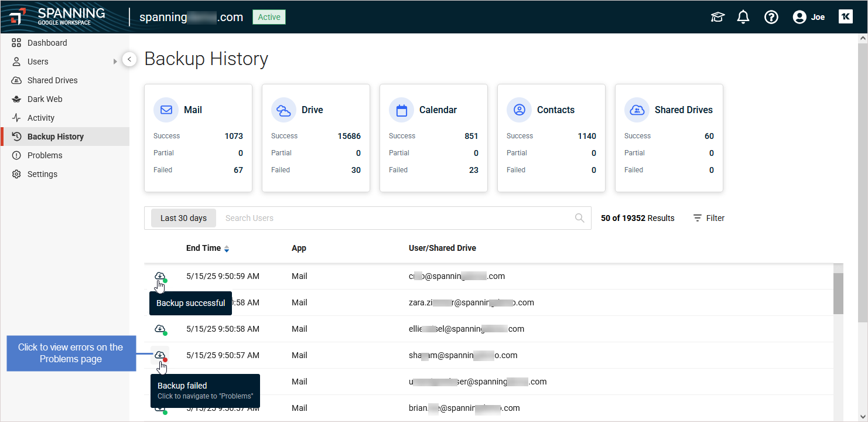Click the 5/15/25 9:50:59 AM timestamp
Image resolution: width=868 pixels, height=422 pixels.
pyautogui.click(x=223, y=276)
